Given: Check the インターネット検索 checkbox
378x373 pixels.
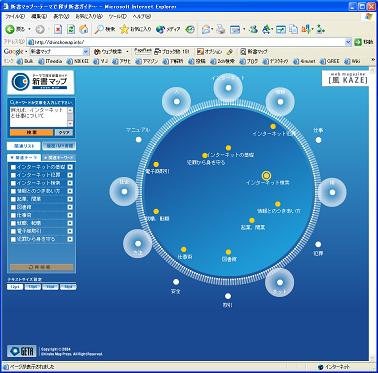Looking at the screenshot, I should pyautogui.click(x=13, y=183).
